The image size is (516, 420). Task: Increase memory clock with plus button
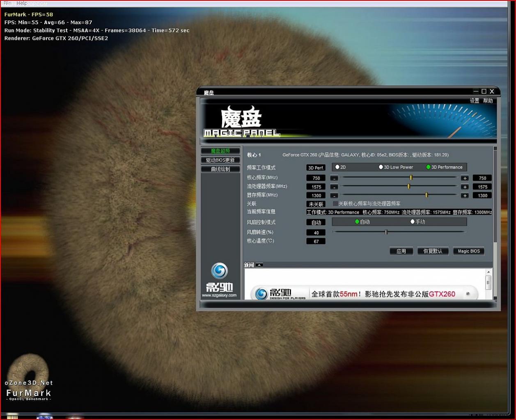465,196
